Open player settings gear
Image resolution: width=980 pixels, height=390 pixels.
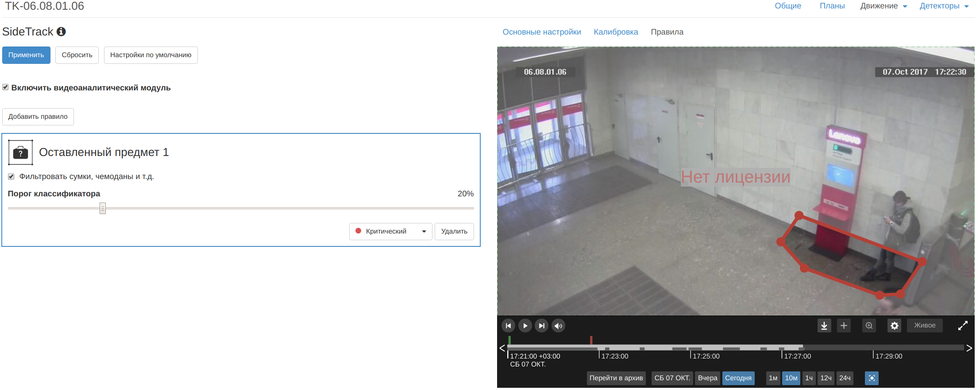895,326
